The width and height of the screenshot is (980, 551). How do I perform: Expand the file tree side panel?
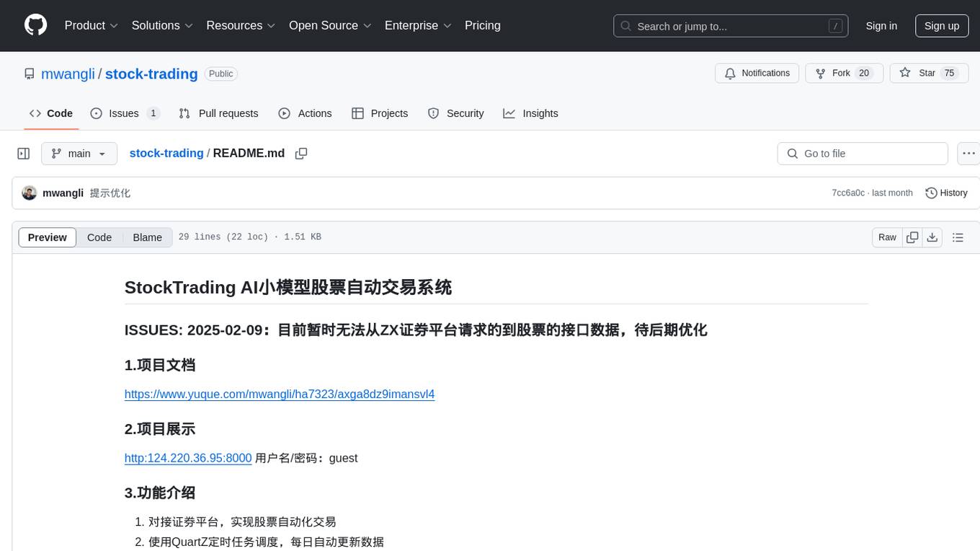coord(24,154)
